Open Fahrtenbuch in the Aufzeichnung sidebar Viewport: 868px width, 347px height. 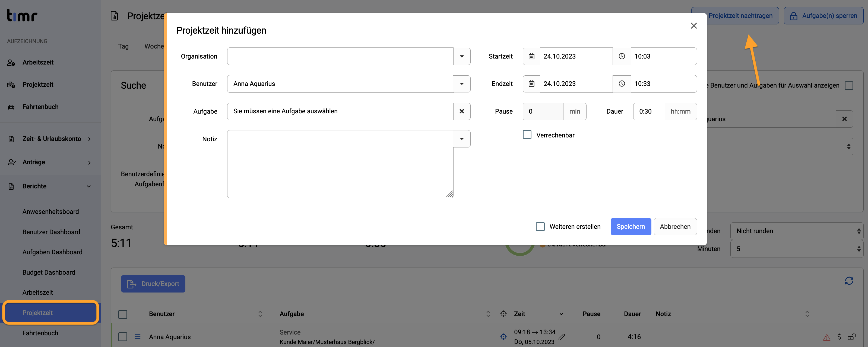[x=40, y=107]
